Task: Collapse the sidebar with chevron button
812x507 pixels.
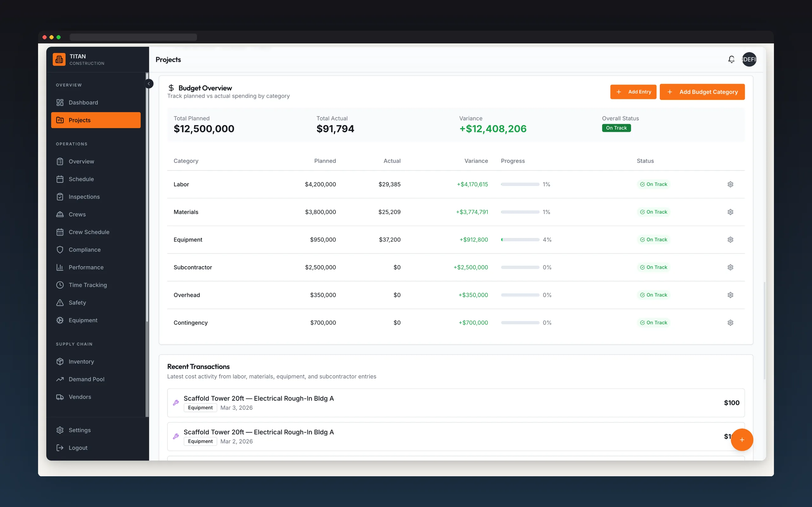Action: 149,83
